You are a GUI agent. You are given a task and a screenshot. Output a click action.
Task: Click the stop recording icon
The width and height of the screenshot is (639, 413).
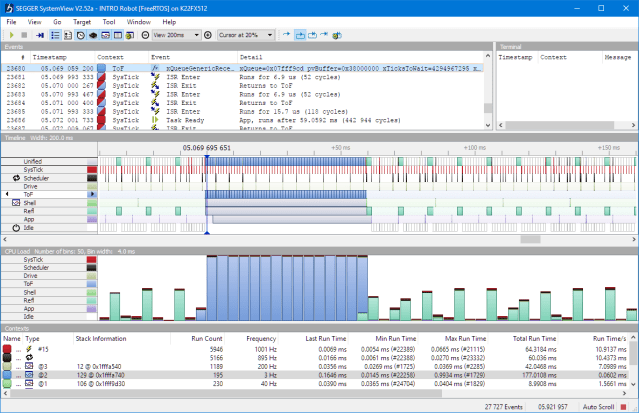point(25,34)
